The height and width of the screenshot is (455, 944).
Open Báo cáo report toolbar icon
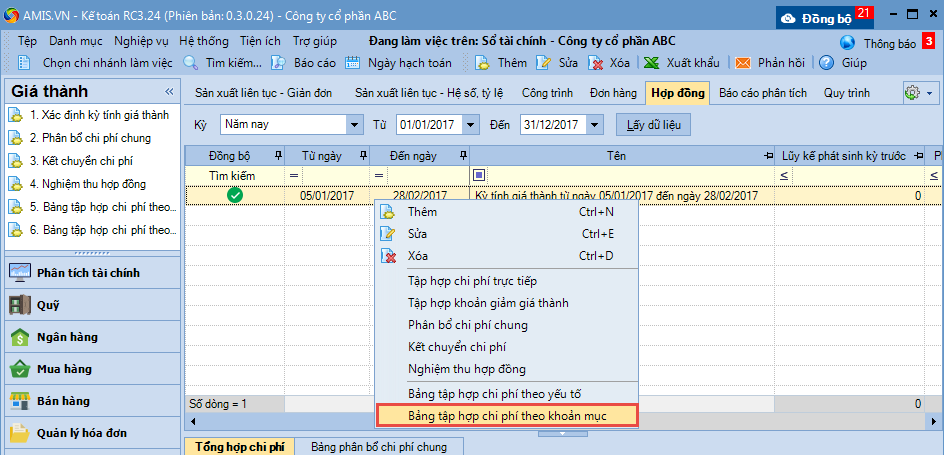click(x=281, y=63)
